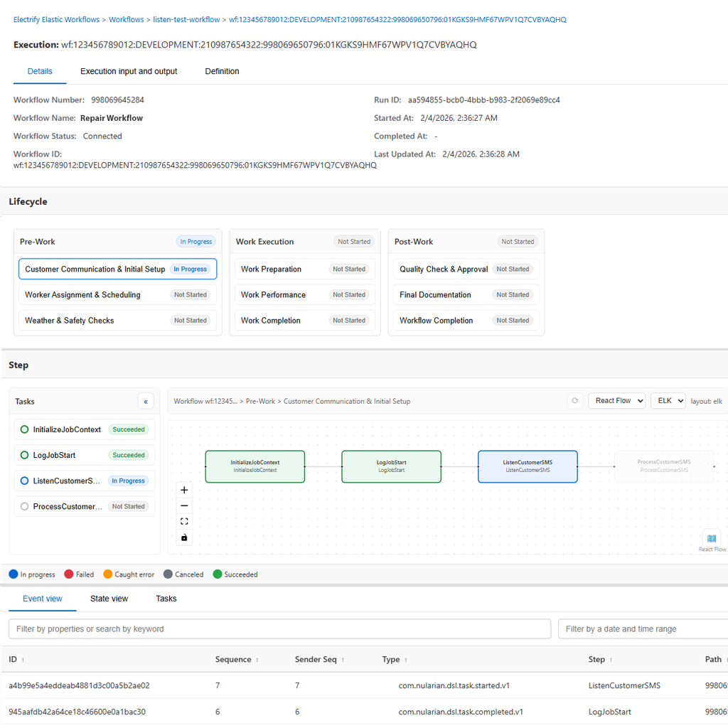The height and width of the screenshot is (728, 728).
Task: Open the React Flow renderer dropdown
Action: [x=616, y=400]
